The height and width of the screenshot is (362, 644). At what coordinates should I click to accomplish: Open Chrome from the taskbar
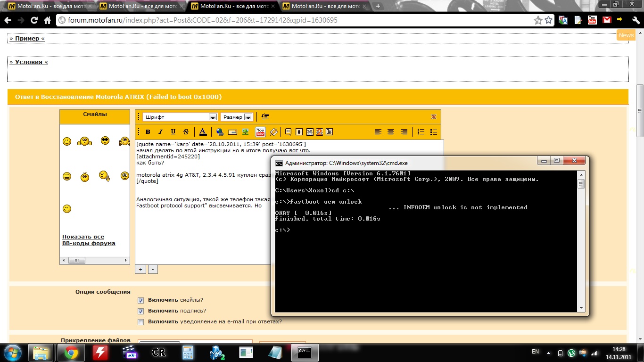pos(71,352)
